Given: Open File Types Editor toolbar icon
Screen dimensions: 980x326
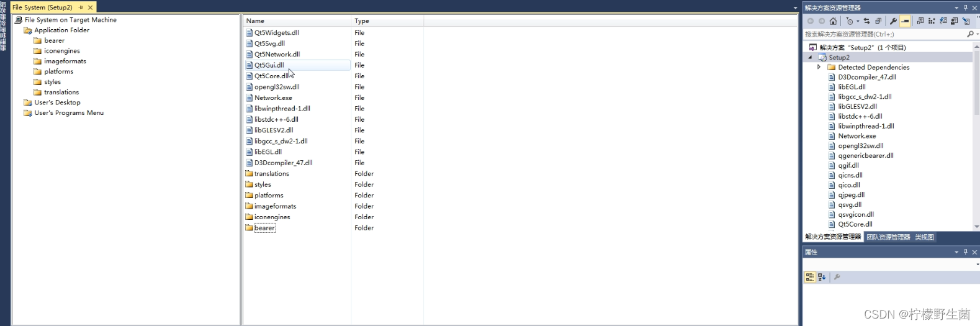Looking at the screenshot, I should tap(943, 21).
